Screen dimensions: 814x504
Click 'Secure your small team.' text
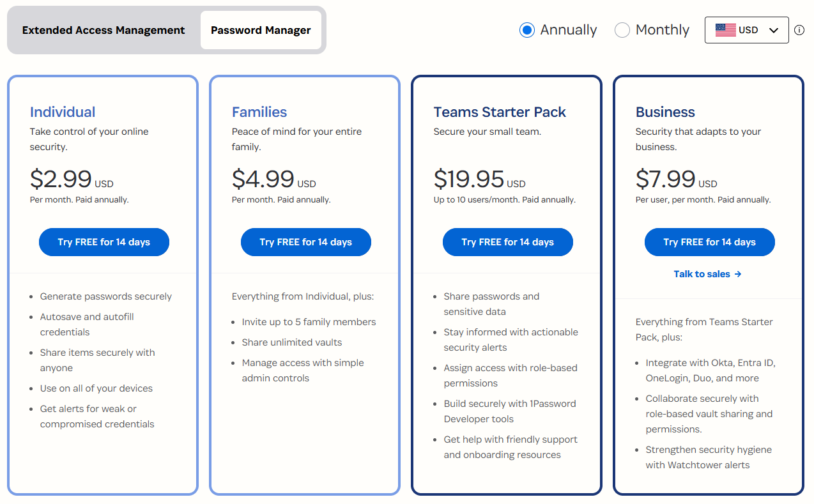488,132
